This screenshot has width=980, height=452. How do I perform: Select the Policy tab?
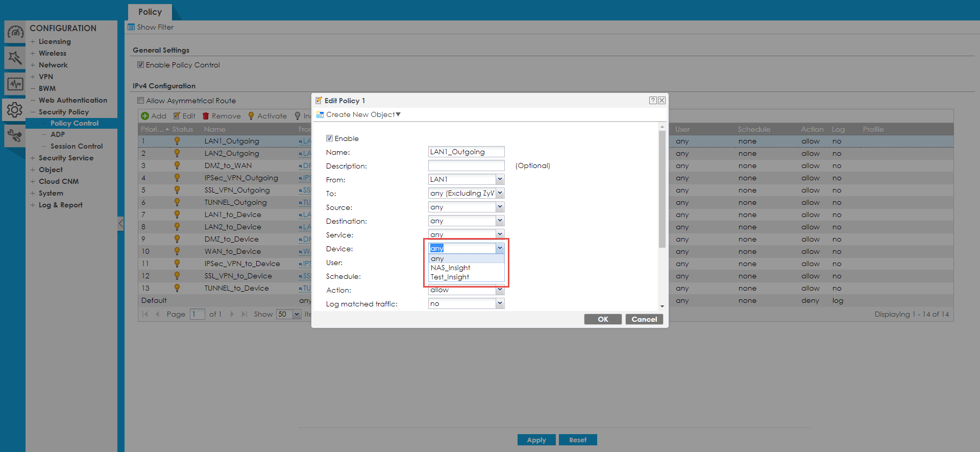click(x=150, y=12)
